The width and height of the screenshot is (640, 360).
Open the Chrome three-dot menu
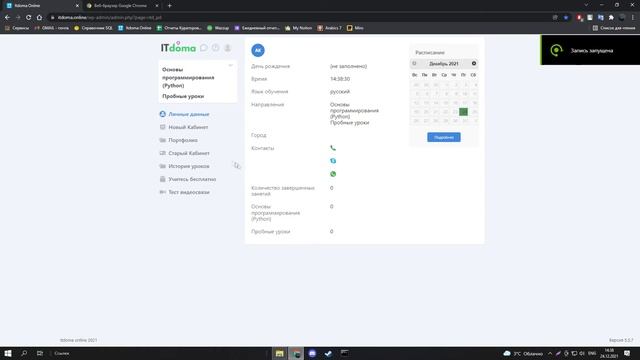[x=633, y=18]
